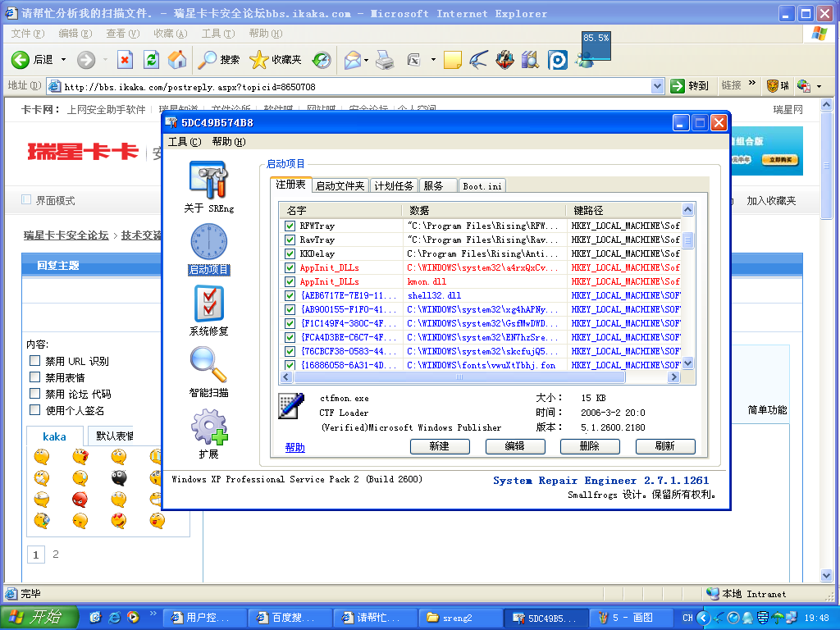Open dropdown beside the rightmost links-bar icon
The width and height of the screenshot is (840, 630).
pos(819,85)
